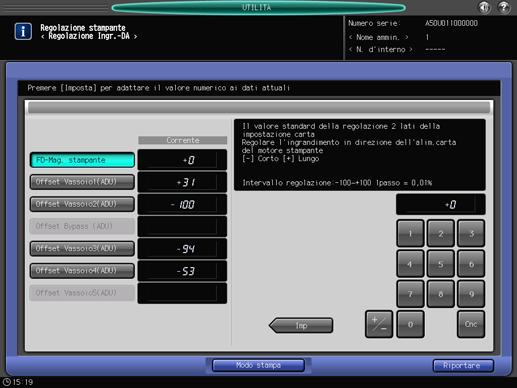
Task: Tap keypad digit 5
Action: click(x=441, y=264)
